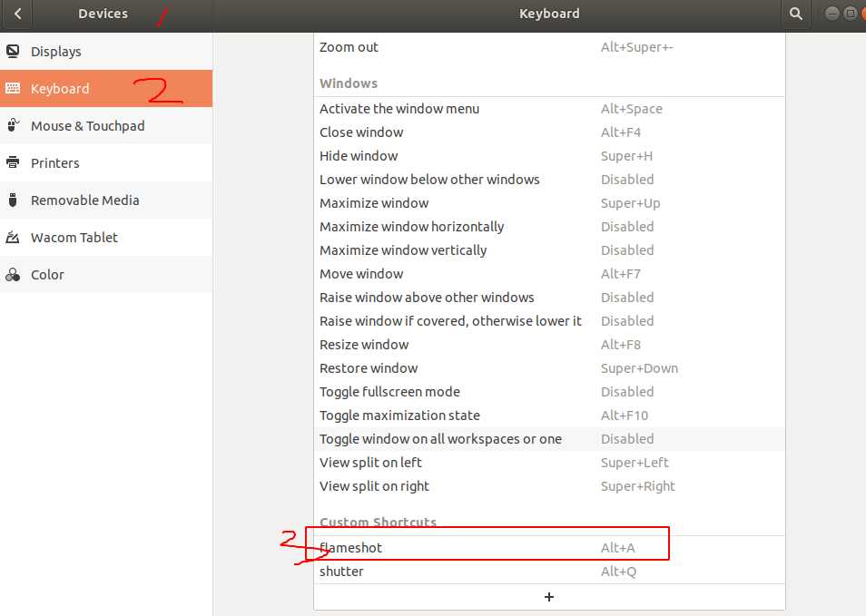This screenshot has width=866, height=616.
Task: Click the back arrow in Devices header
Action: [x=17, y=15]
